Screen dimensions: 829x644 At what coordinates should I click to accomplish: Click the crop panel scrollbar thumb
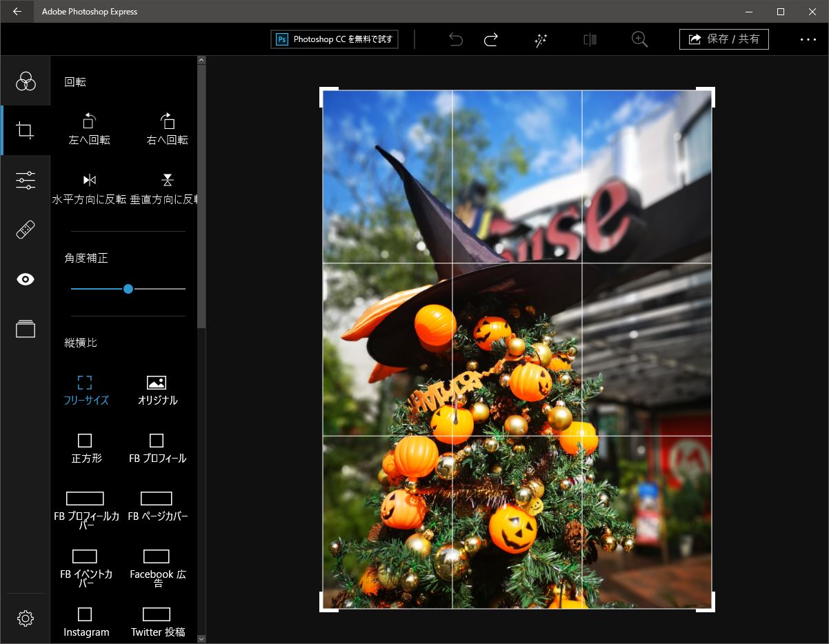coord(201,197)
